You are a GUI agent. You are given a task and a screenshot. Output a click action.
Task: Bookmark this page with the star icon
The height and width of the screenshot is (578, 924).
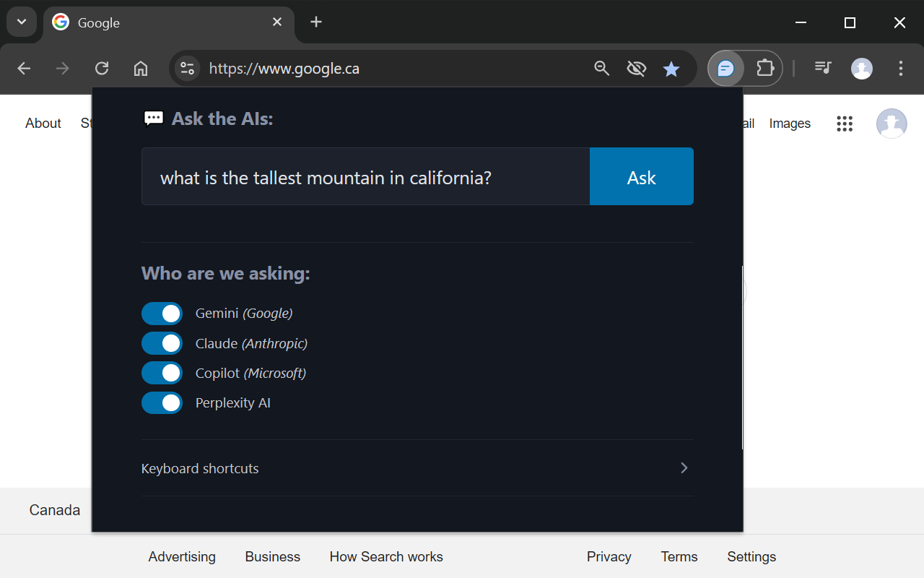(671, 69)
